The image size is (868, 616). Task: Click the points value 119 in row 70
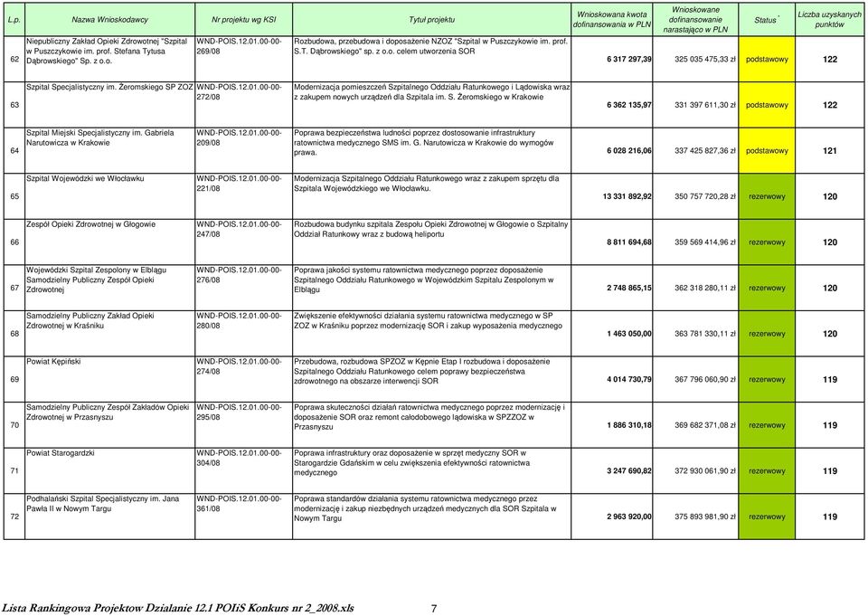(829, 425)
